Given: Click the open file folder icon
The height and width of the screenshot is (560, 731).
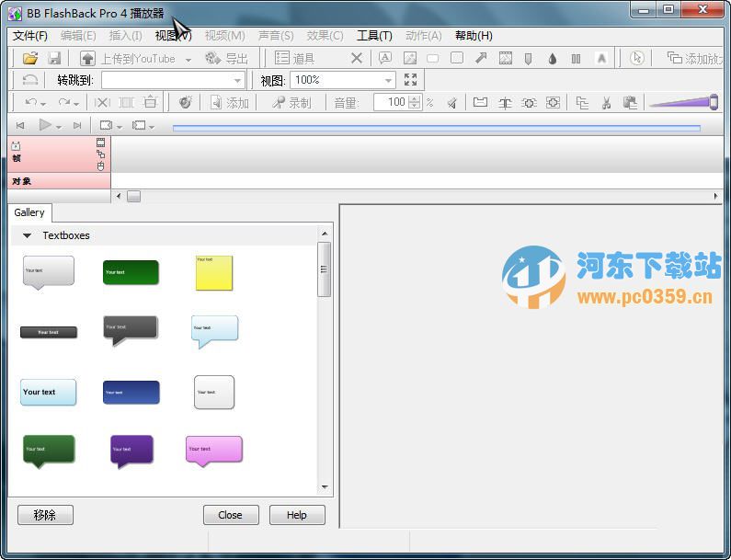Looking at the screenshot, I should (30, 58).
